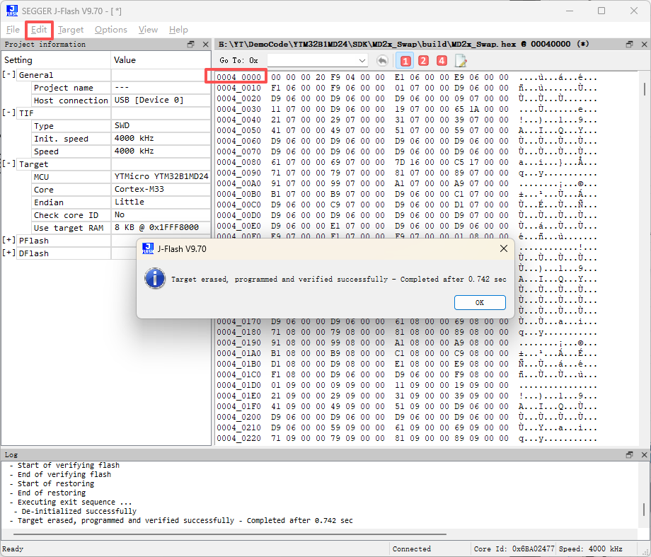Open the Edit menu
The height and width of the screenshot is (557, 651).
(x=39, y=30)
